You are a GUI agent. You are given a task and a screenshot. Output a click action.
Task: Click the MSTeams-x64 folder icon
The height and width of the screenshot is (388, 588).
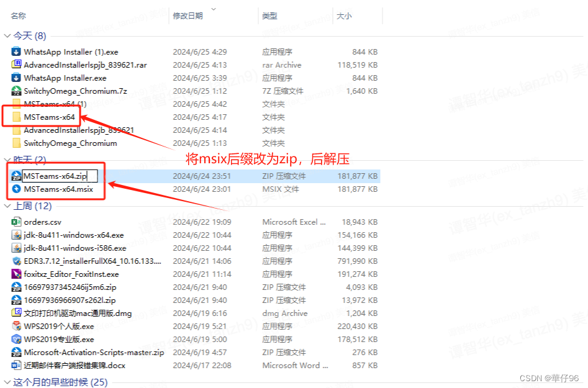pyautogui.click(x=16, y=117)
